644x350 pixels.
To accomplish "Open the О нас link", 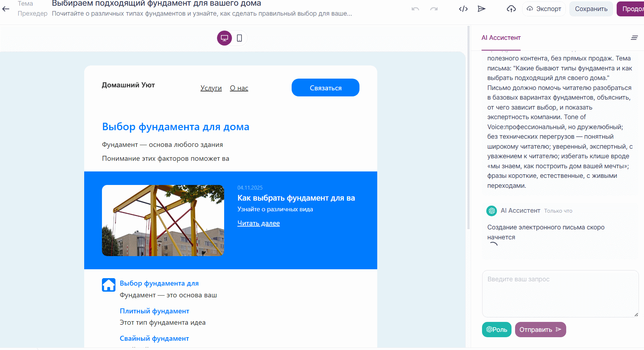I will pyautogui.click(x=239, y=88).
